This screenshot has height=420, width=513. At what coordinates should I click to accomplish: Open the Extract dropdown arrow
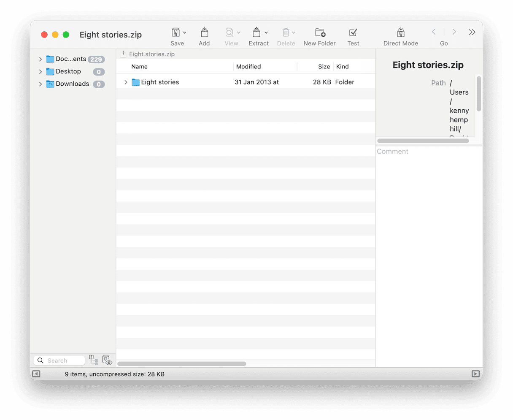pos(266,33)
